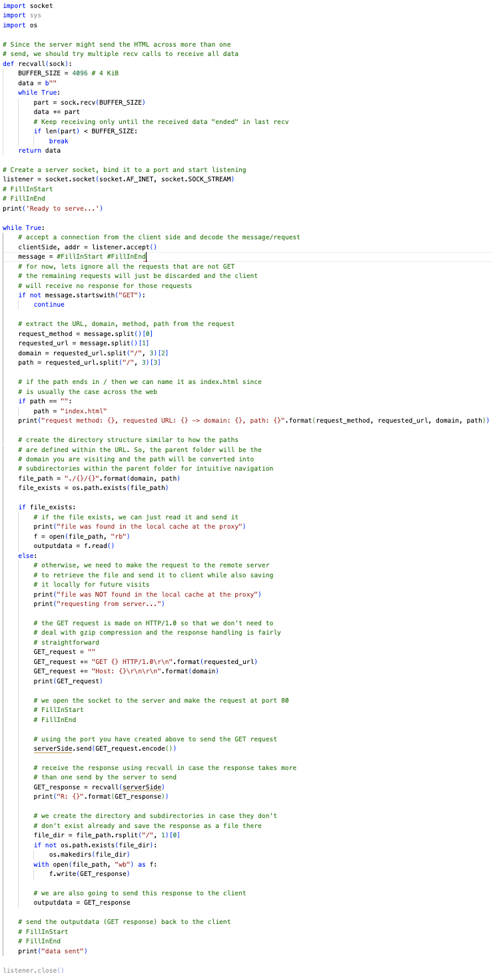The width and height of the screenshot is (493, 980).
Task: Click 'if not message.startswith("GET"):' line
Action: tap(82, 295)
